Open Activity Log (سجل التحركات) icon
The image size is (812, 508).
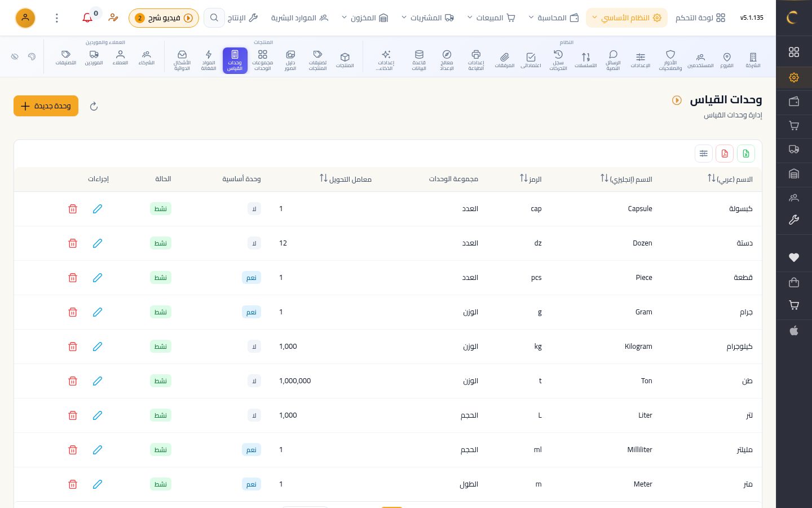[558, 61]
